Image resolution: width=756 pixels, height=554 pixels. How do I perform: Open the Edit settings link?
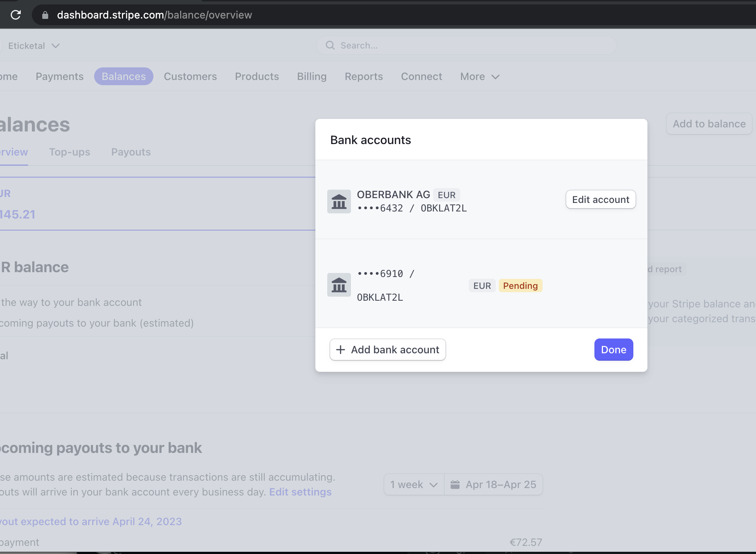(x=300, y=492)
